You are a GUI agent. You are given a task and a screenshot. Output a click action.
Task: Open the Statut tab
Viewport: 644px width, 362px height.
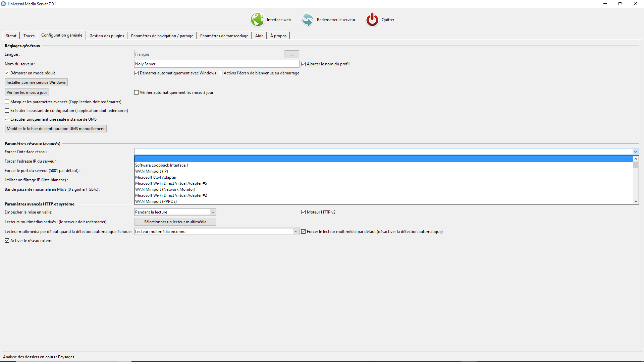coord(11,36)
